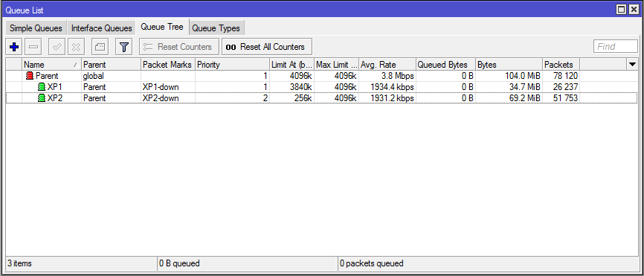The width and height of the screenshot is (644, 276).
Task: Click the Reset All Counters button
Action: coord(267,47)
